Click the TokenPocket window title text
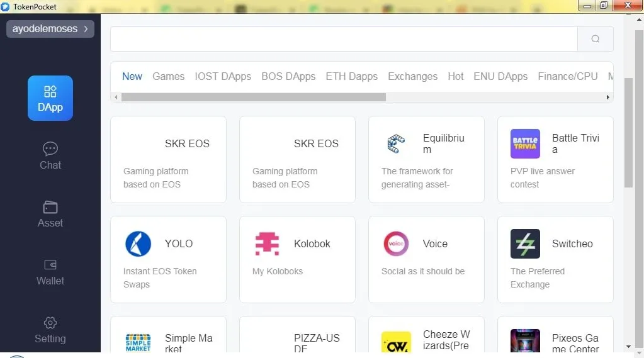The height and width of the screenshot is (358, 644). 35,6
